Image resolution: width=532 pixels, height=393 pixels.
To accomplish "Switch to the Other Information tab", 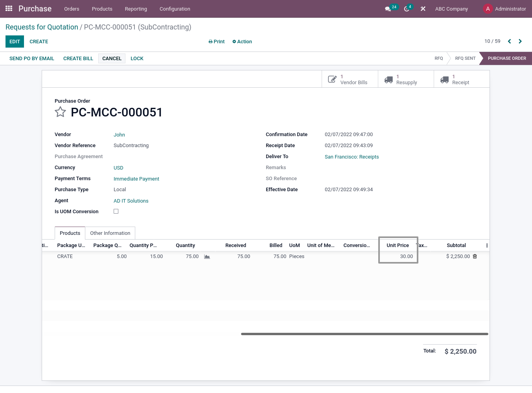I will tap(110, 233).
